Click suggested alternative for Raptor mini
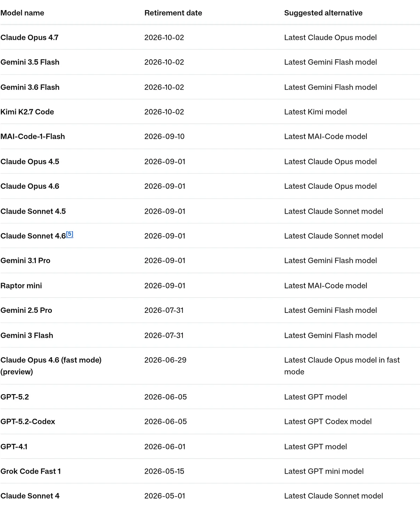420x508 pixels. (x=326, y=286)
